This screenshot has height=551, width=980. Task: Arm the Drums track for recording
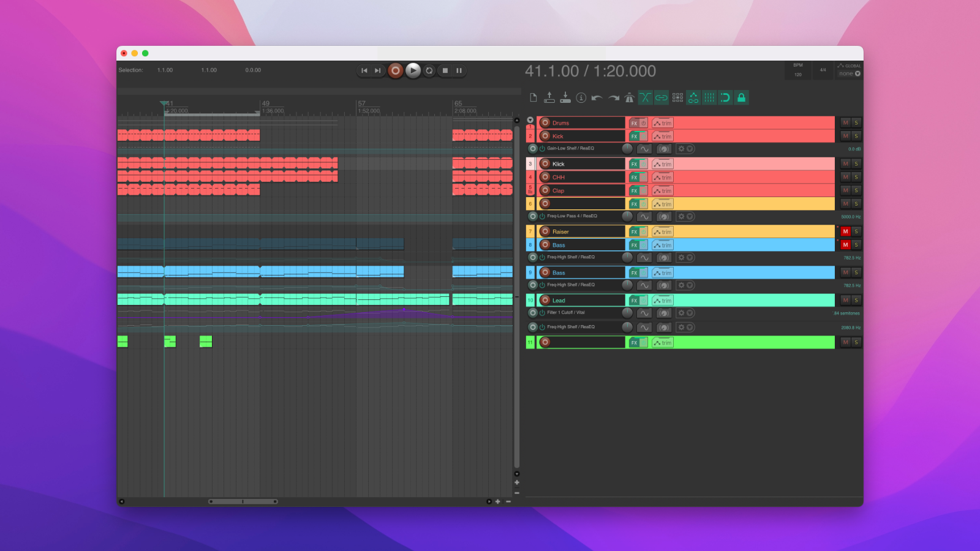pyautogui.click(x=545, y=122)
